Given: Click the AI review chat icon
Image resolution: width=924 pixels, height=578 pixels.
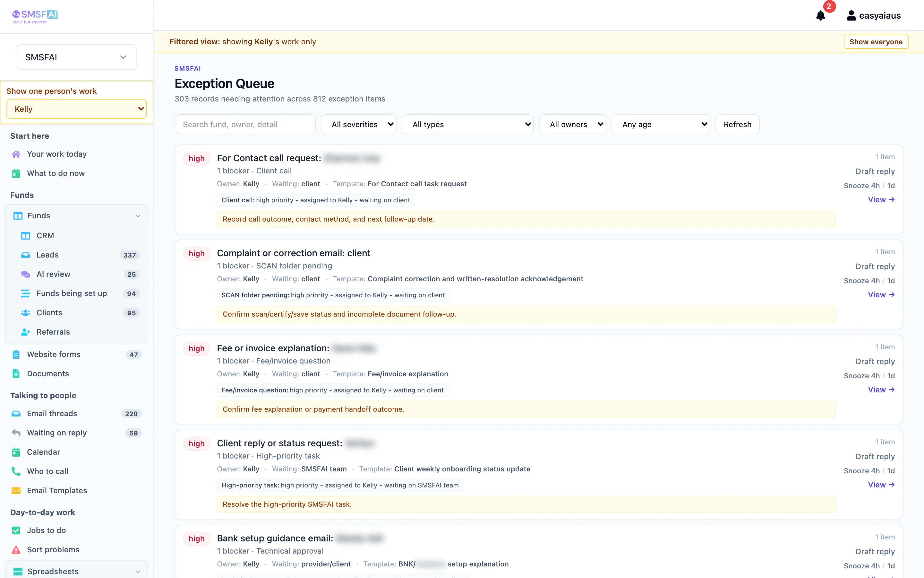Looking at the screenshot, I should [26, 275].
